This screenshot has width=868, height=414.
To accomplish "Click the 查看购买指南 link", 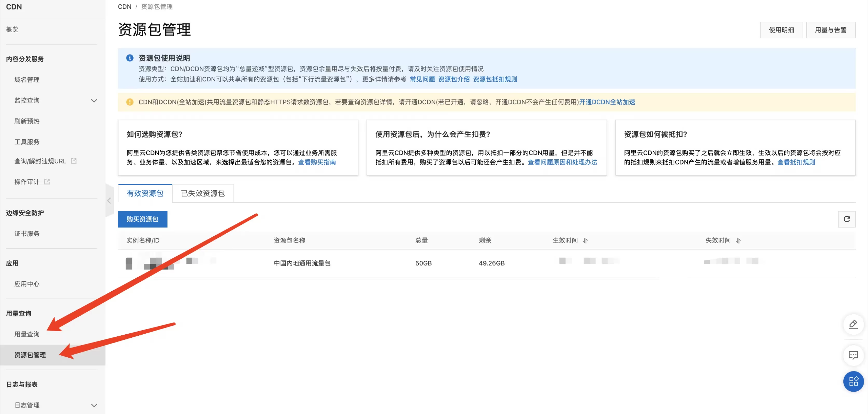I will click(317, 162).
